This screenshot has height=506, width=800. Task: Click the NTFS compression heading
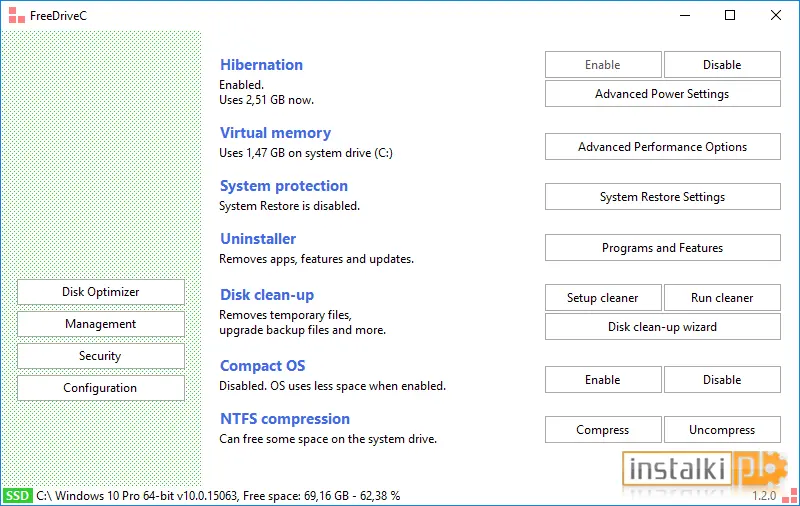coord(285,419)
